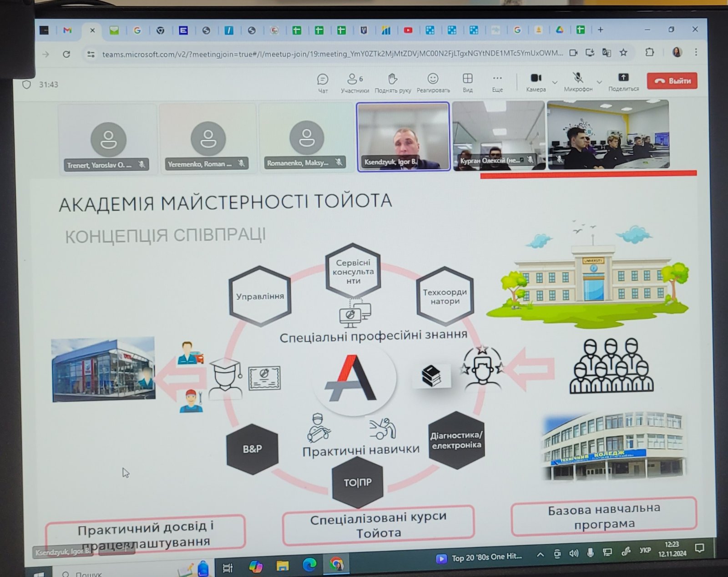Open the Chrome profile avatar
Viewport: 728px width, 577px height.
(677, 52)
